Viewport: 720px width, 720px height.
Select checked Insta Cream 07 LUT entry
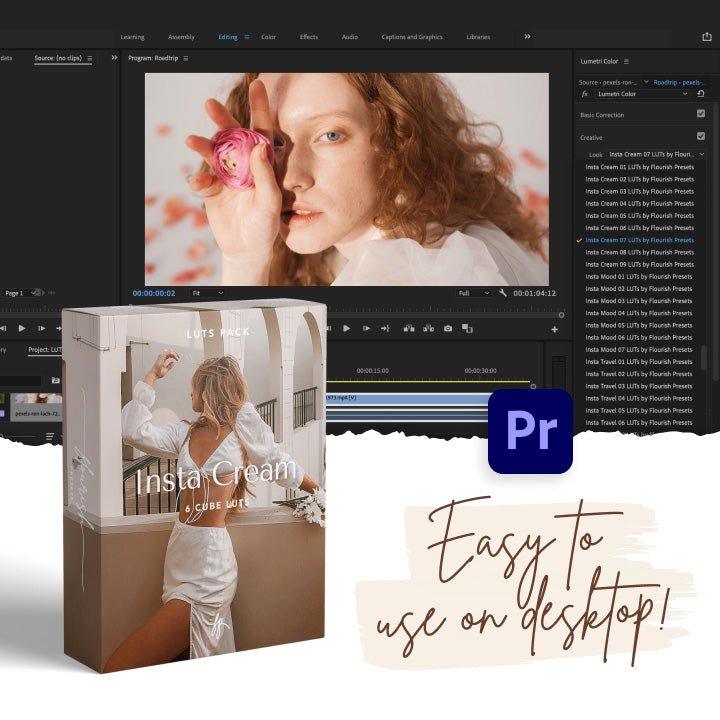[x=639, y=240]
